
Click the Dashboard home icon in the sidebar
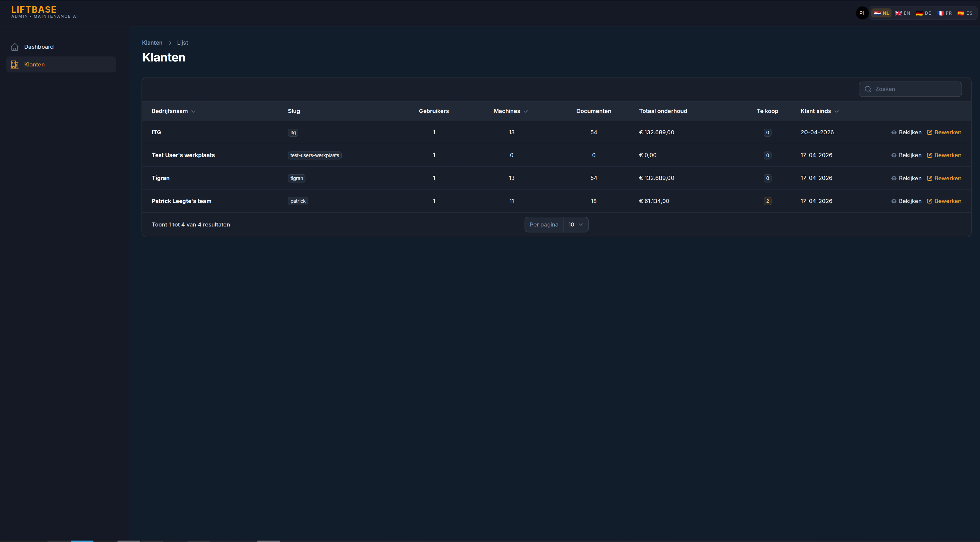pyautogui.click(x=14, y=47)
